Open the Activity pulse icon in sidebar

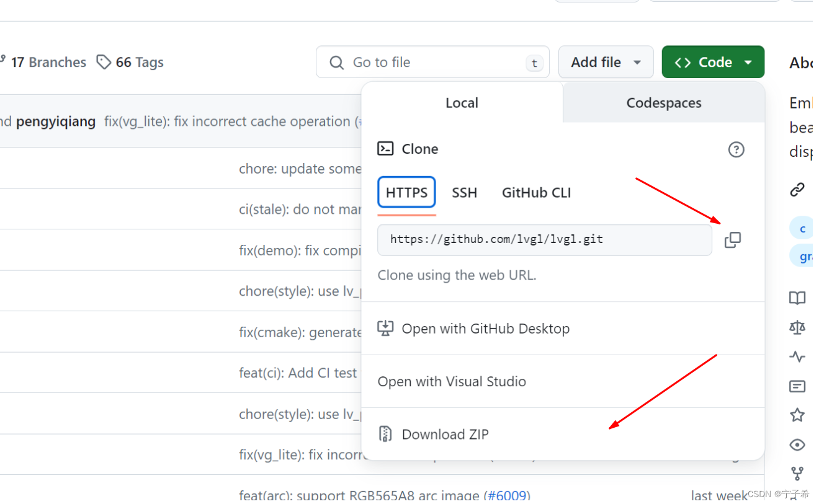797,356
